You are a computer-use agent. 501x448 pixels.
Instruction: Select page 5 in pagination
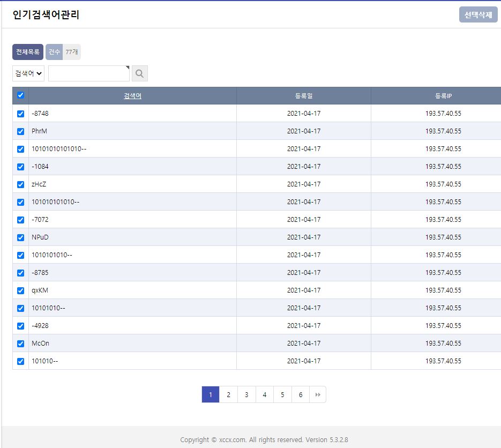pyautogui.click(x=282, y=394)
